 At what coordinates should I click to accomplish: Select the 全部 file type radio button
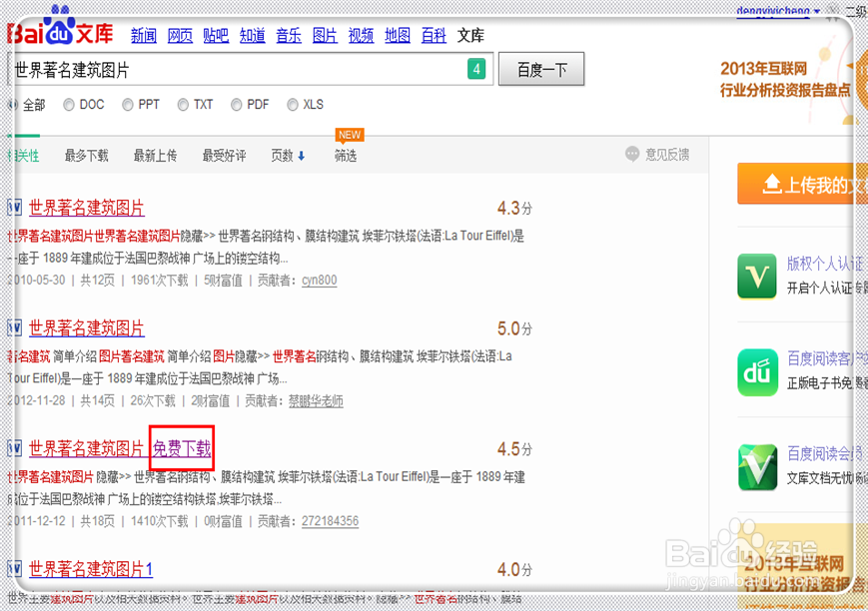(12, 105)
